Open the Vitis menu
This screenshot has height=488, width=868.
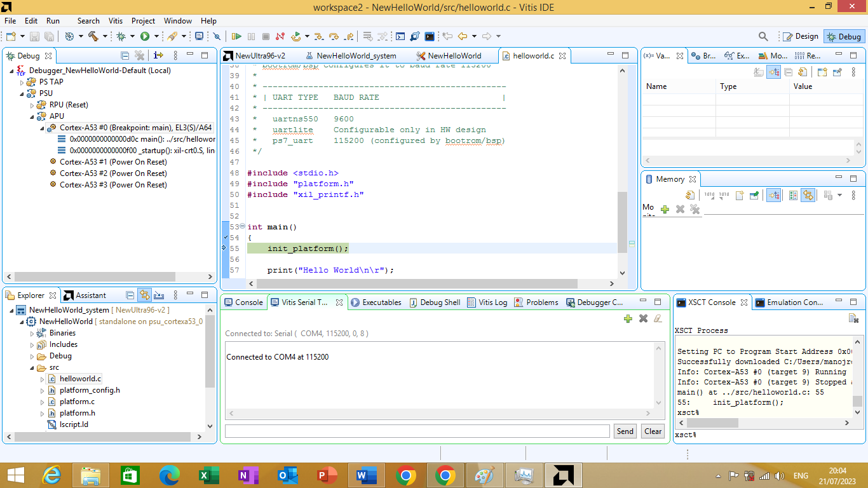[x=115, y=20]
